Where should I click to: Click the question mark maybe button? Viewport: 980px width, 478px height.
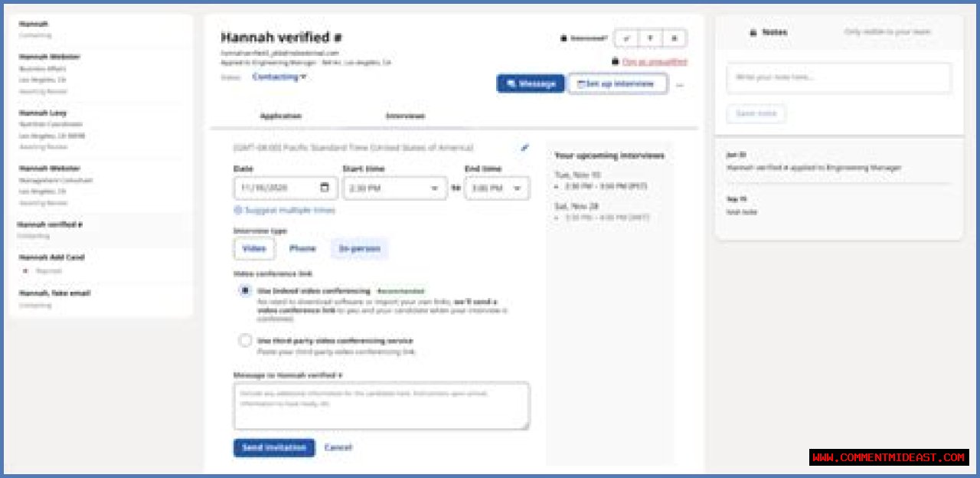650,38
